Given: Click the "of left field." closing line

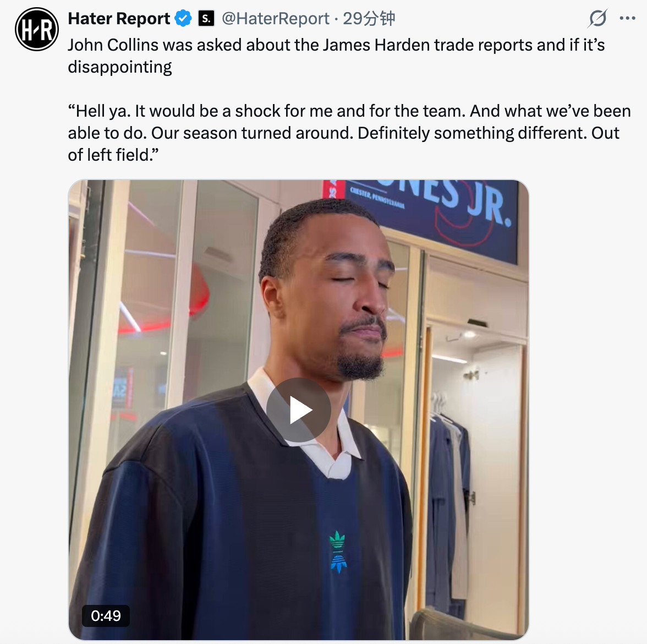Looking at the screenshot, I should (113, 155).
